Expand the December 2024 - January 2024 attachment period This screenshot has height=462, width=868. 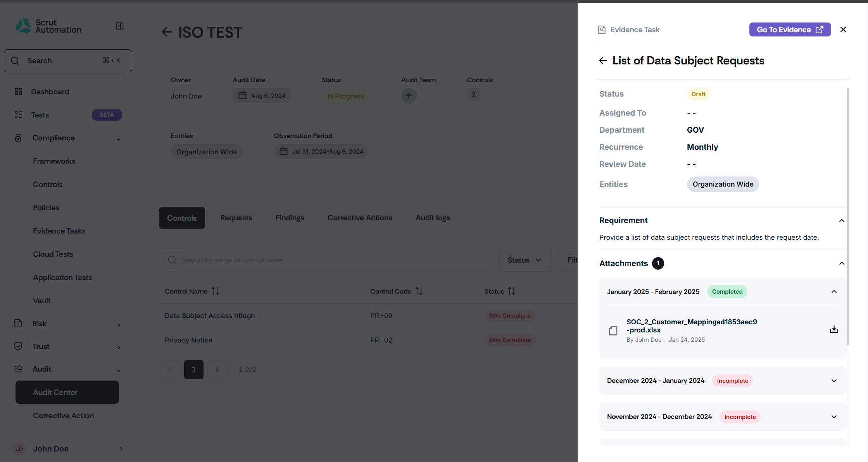(x=834, y=381)
